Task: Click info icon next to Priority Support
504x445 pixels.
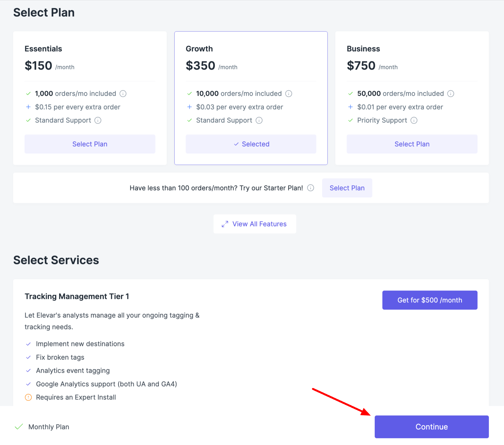Action: point(414,120)
